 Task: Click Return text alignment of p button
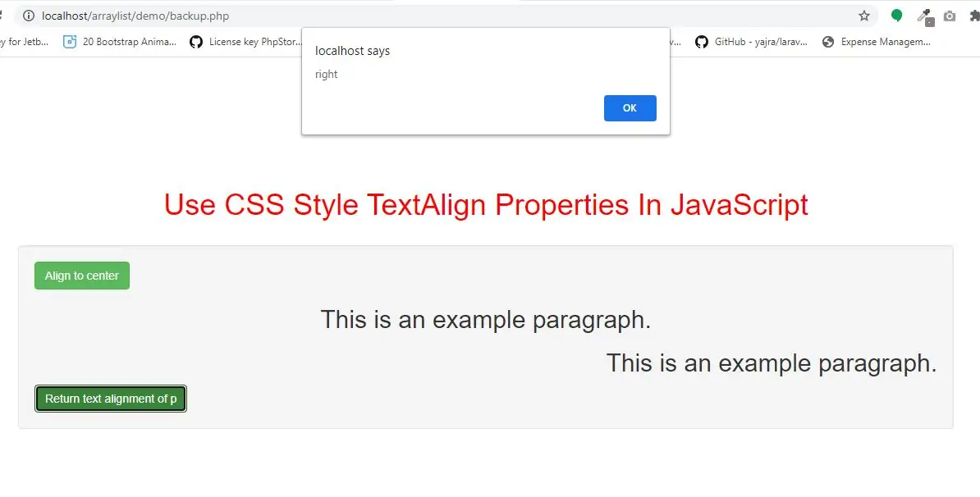pyautogui.click(x=111, y=399)
